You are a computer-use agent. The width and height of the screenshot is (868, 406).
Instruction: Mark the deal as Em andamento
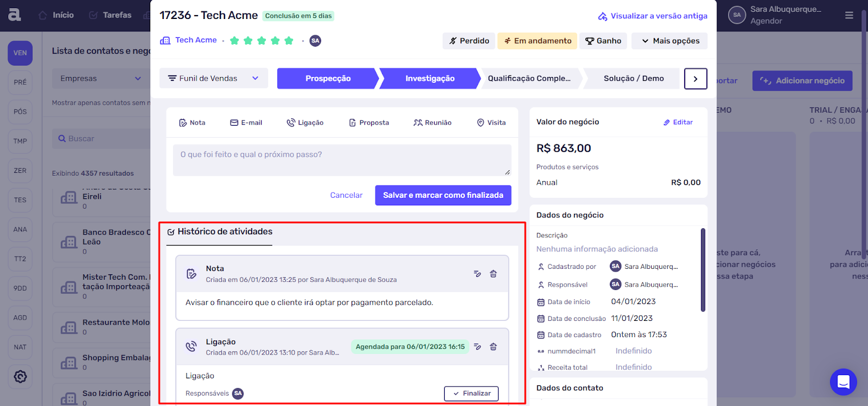click(538, 41)
